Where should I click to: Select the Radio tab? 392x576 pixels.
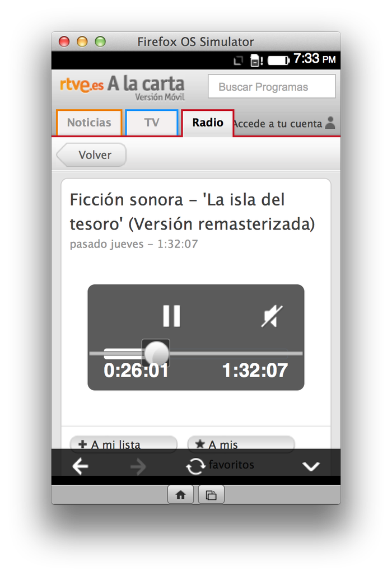[x=208, y=123]
